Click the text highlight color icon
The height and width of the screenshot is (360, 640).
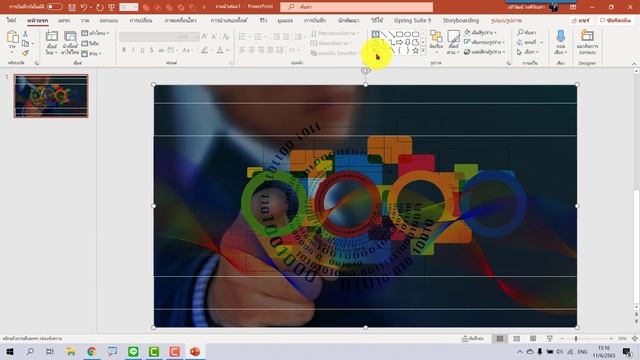click(x=204, y=50)
